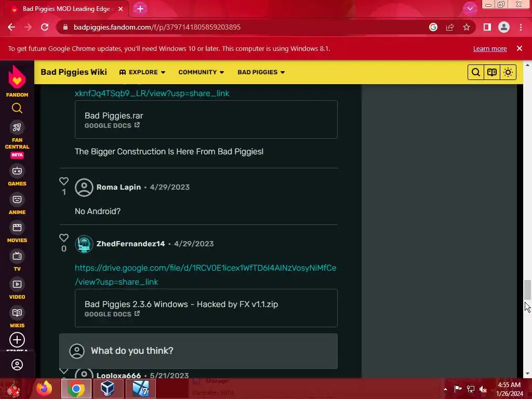The width and height of the screenshot is (532, 399).
Task: Expand the Explore menu
Action: (x=142, y=72)
